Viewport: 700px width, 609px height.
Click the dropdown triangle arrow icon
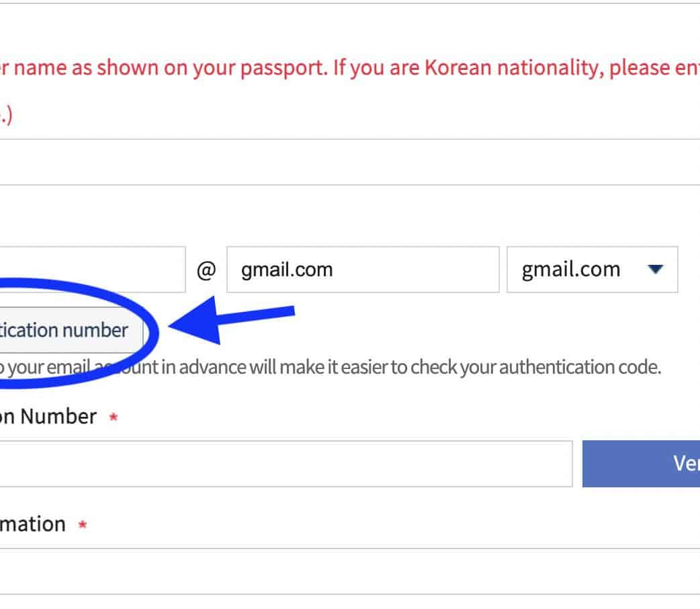tap(656, 270)
